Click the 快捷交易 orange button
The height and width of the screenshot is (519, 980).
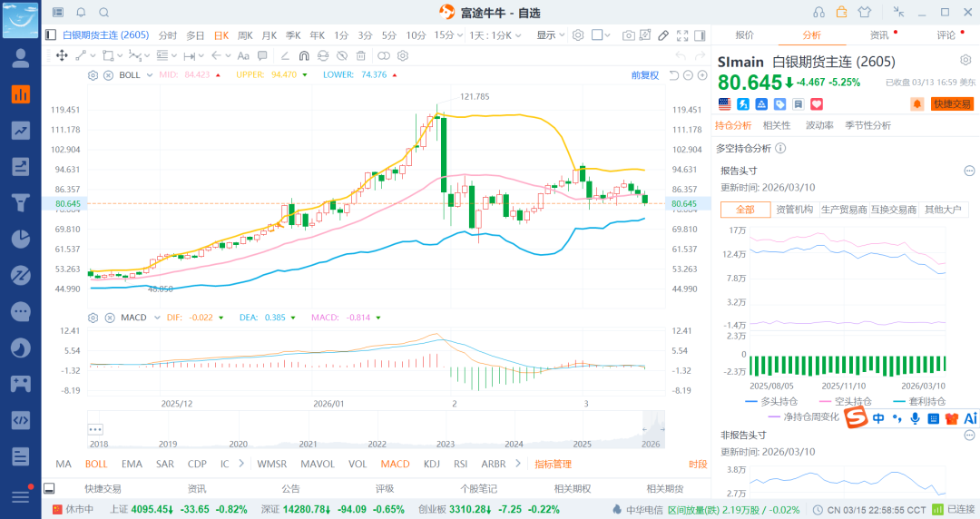[952, 104]
